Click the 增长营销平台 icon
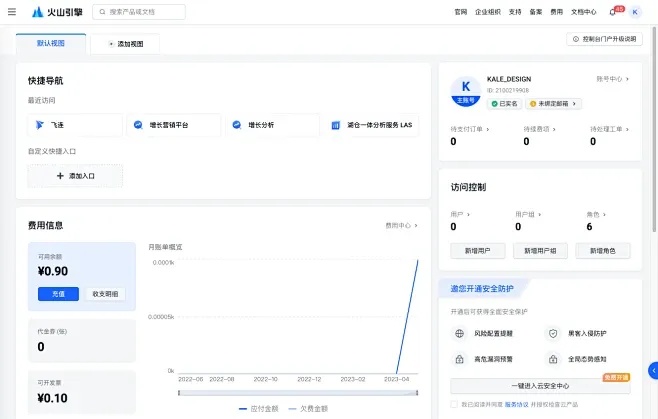The image size is (658, 419). click(138, 125)
